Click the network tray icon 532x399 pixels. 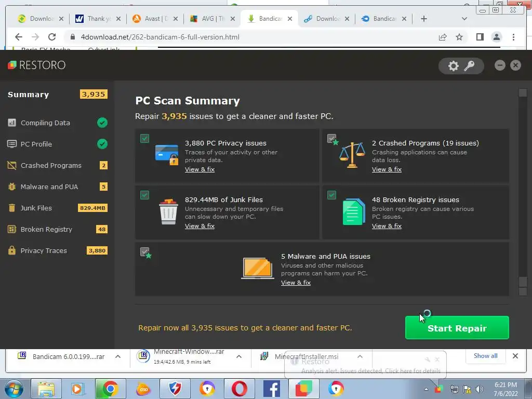point(454,389)
